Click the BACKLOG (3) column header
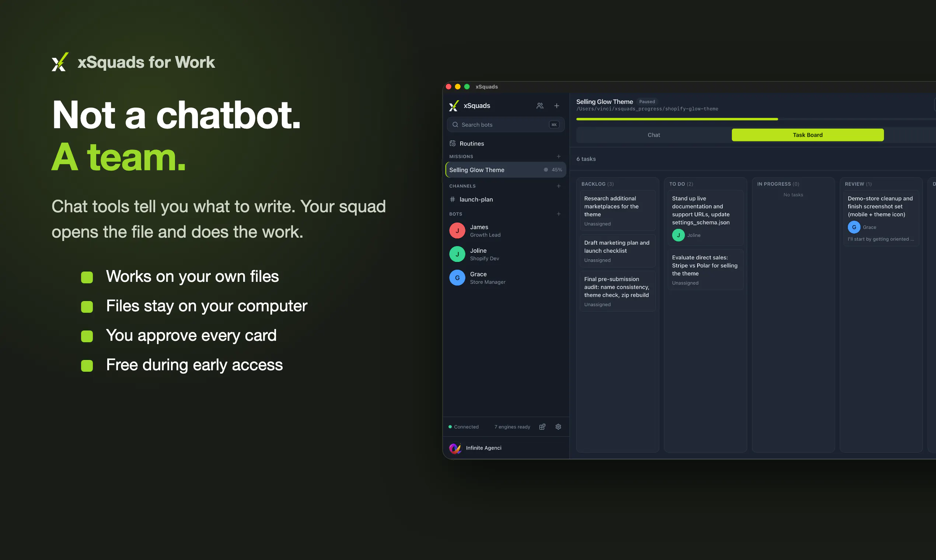The height and width of the screenshot is (560, 936). [x=597, y=184]
